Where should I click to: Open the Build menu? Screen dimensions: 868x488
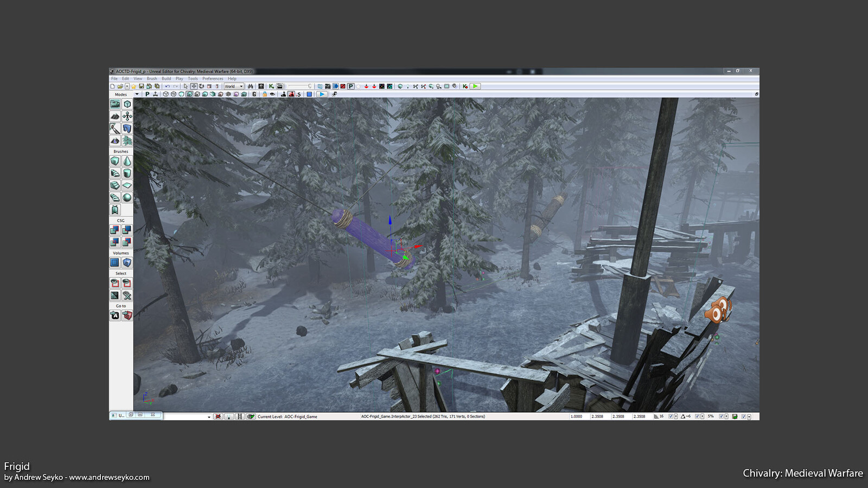pyautogui.click(x=166, y=79)
